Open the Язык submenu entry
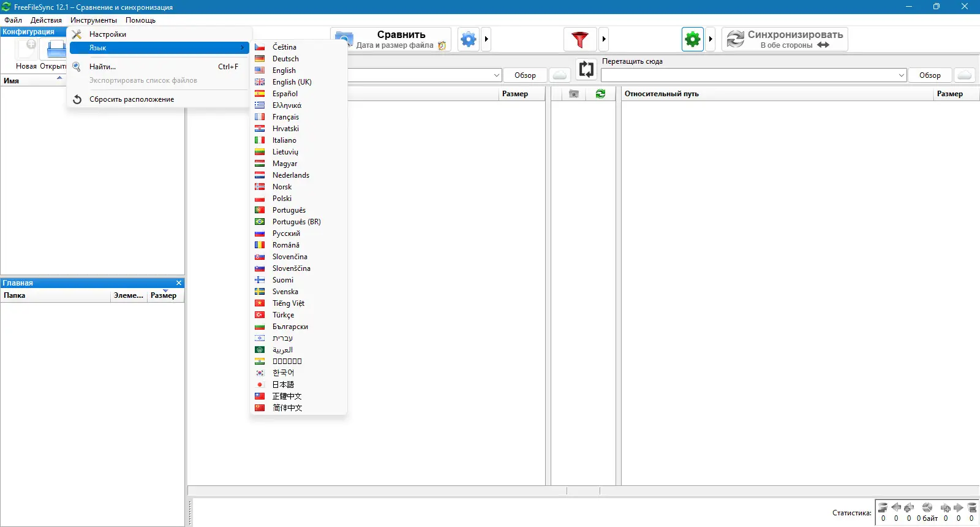 point(159,48)
